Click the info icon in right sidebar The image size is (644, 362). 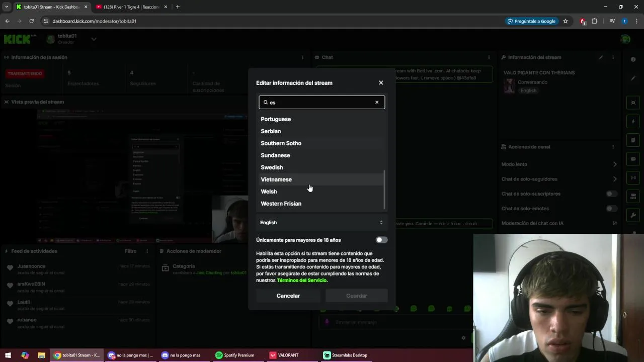(x=633, y=60)
